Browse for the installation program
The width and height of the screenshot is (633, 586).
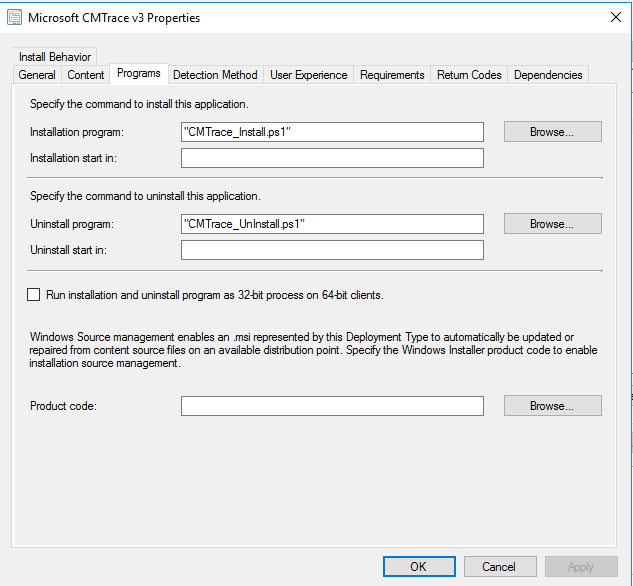pyautogui.click(x=553, y=132)
